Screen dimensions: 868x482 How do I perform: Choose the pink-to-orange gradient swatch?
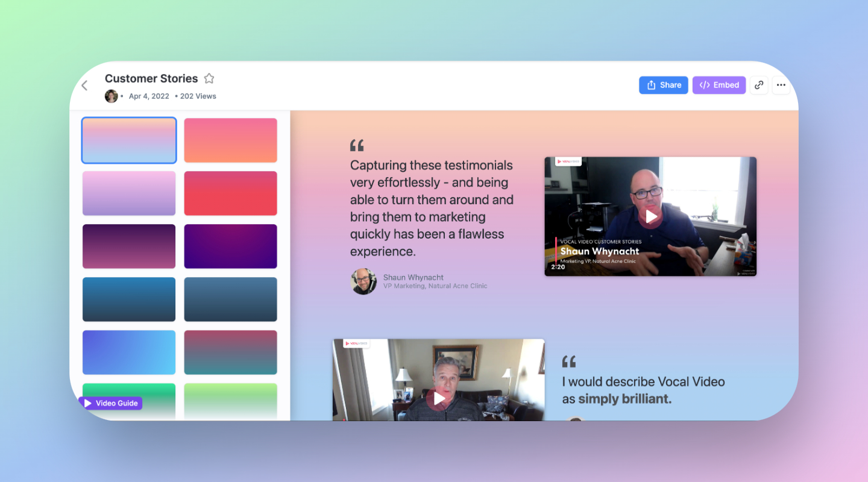pyautogui.click(x=230, y=140)
